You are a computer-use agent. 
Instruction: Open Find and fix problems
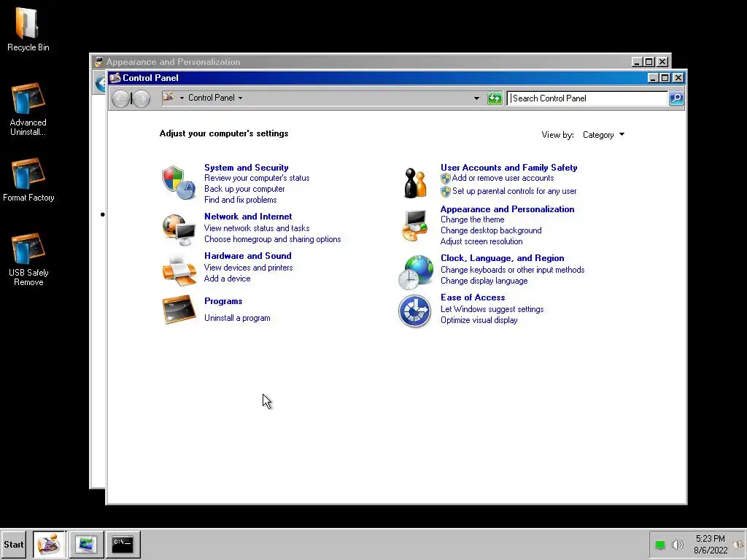click(x=240, y=200)
